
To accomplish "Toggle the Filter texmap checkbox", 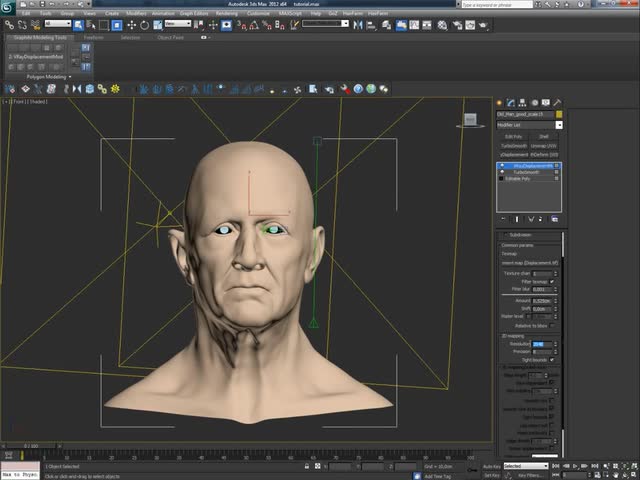I will tap(551, 281).
